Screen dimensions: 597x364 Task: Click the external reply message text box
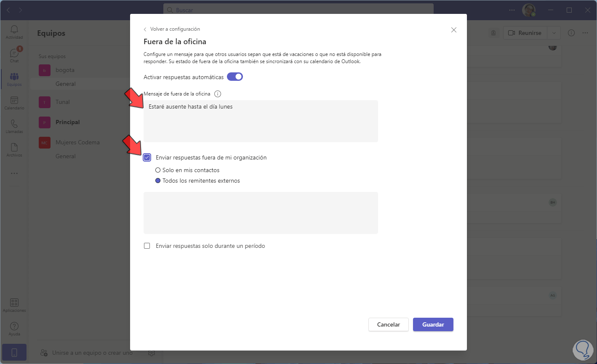(x=261, y=213)
